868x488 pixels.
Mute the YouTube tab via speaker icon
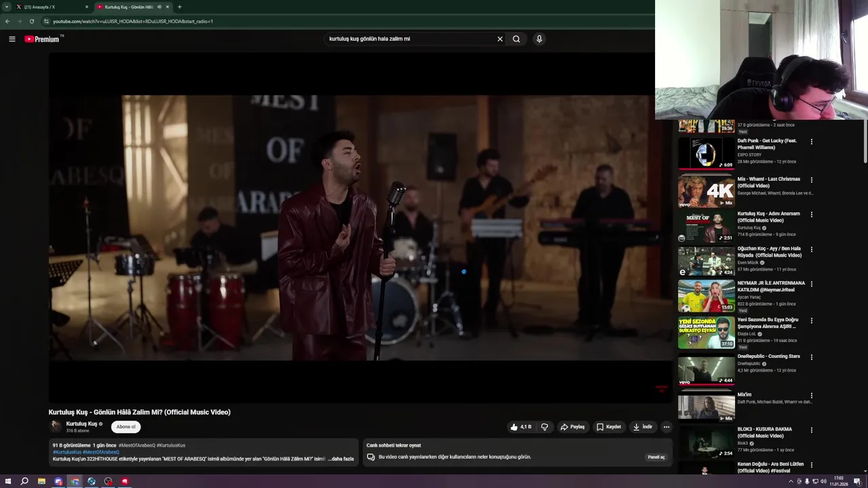coord(159,7)
